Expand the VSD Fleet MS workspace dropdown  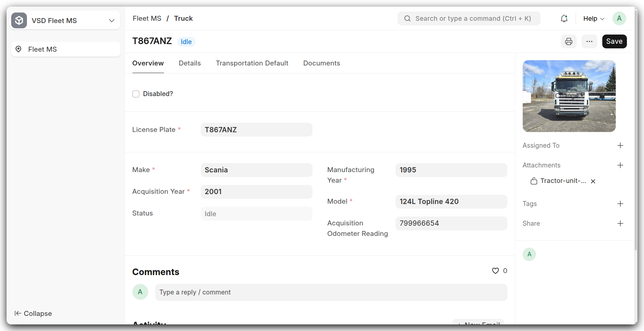112,20
